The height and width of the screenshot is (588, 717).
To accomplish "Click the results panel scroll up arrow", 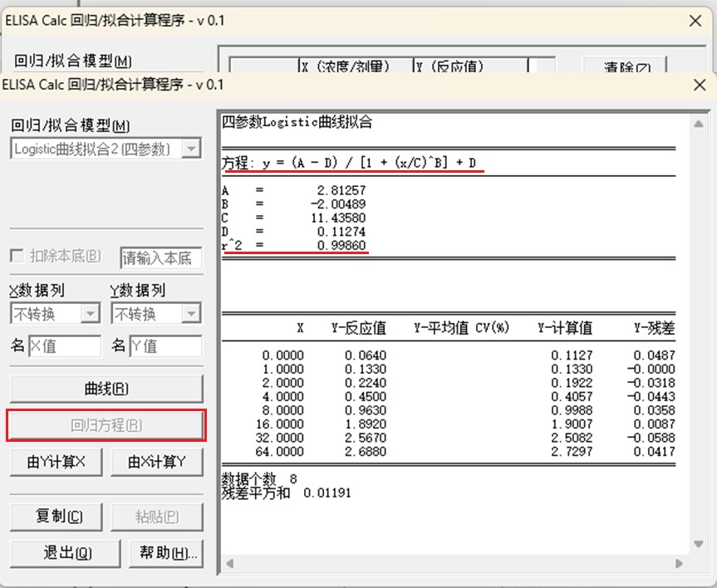I will 700,123.
